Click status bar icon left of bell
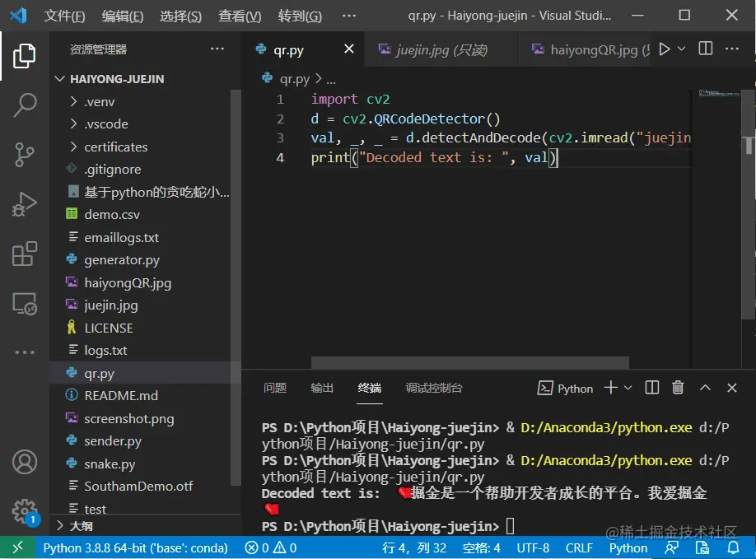The height and width of the screenshot is (559, 756). [702, 548]
